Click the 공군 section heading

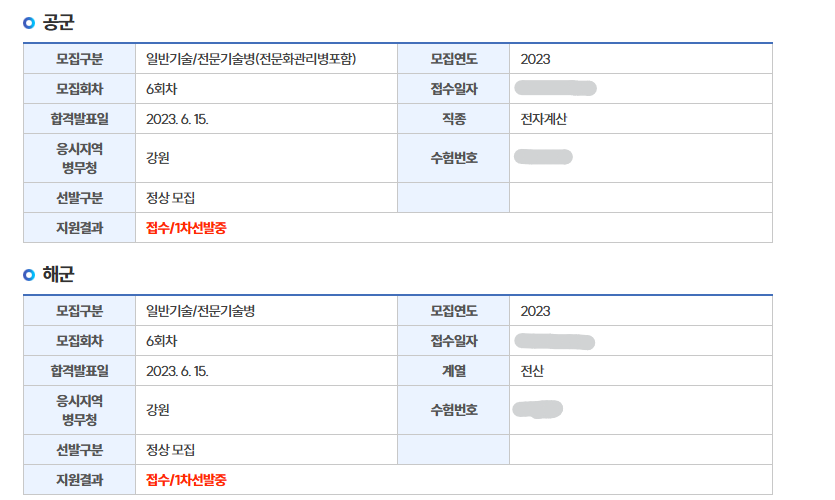(58, 22)
